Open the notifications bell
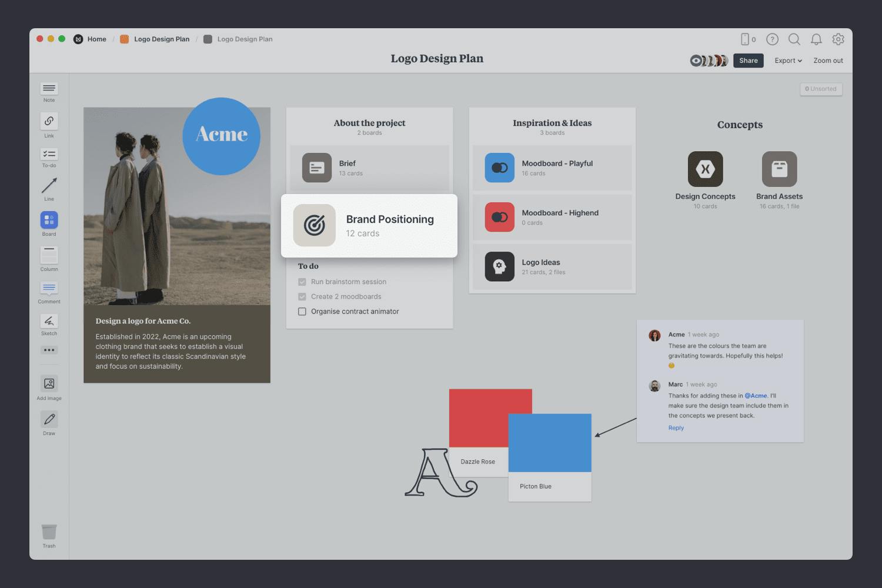882x588 pixels. 816,39
